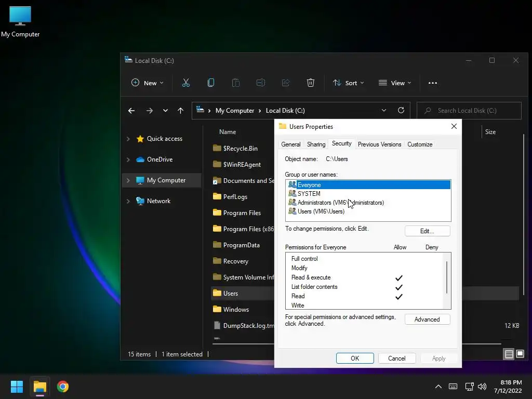Viewport: 532px width, 399px height.
Task: Click the Advanced button
Action: tap(428, 320)
